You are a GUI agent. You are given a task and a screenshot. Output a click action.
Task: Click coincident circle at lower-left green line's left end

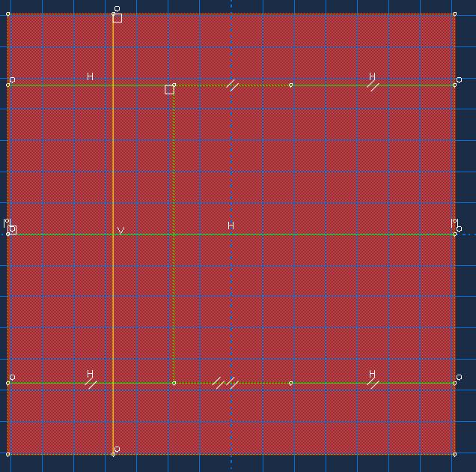(13, 378)
